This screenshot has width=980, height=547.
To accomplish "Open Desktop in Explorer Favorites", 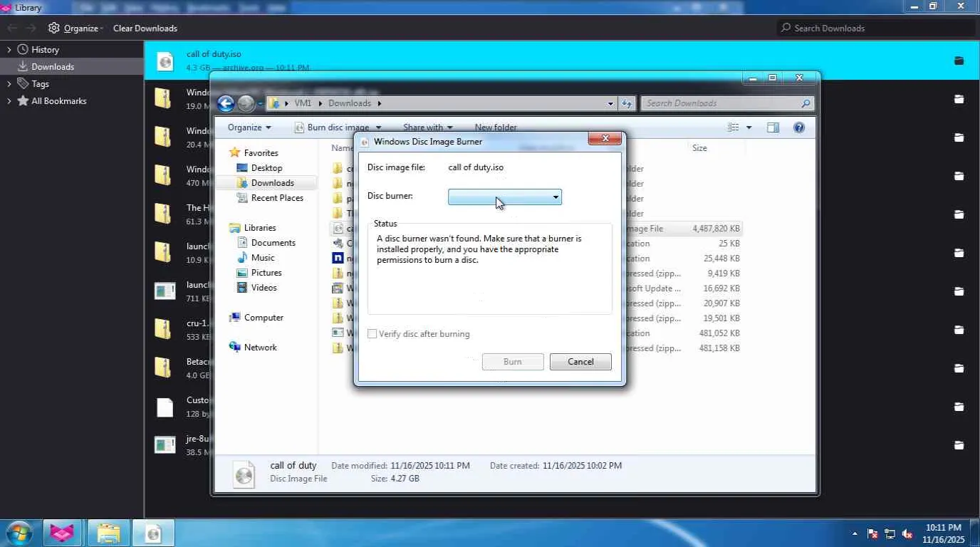I will click(266, 168).
